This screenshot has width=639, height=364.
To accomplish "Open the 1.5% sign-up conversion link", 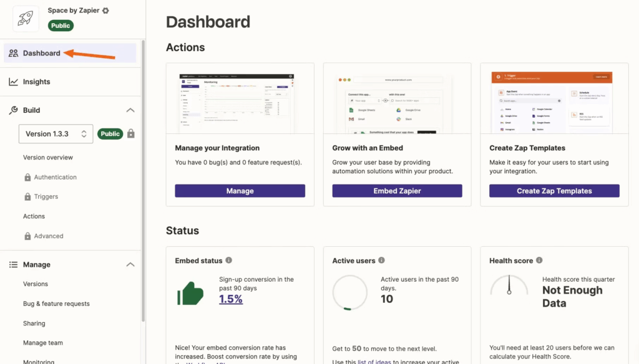I will tap(231, 299).
